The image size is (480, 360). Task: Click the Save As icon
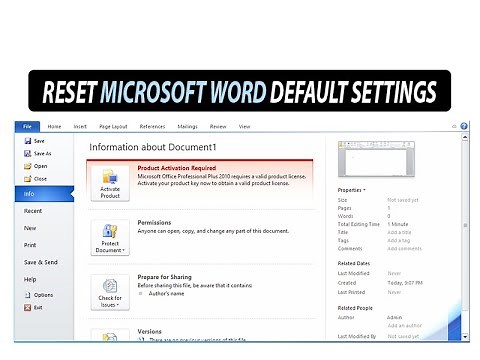28,153
